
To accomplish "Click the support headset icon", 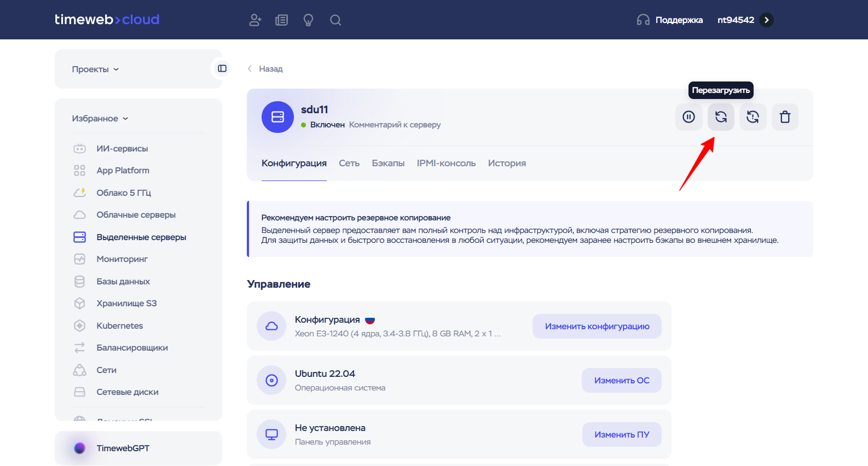I will click(x=643, y=20).
